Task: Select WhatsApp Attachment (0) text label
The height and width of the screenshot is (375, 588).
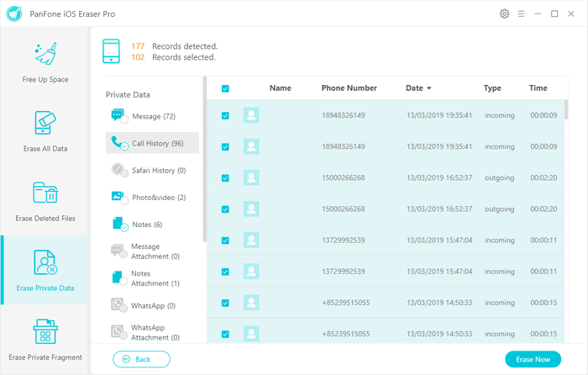Action: click(x=155, y=332)
